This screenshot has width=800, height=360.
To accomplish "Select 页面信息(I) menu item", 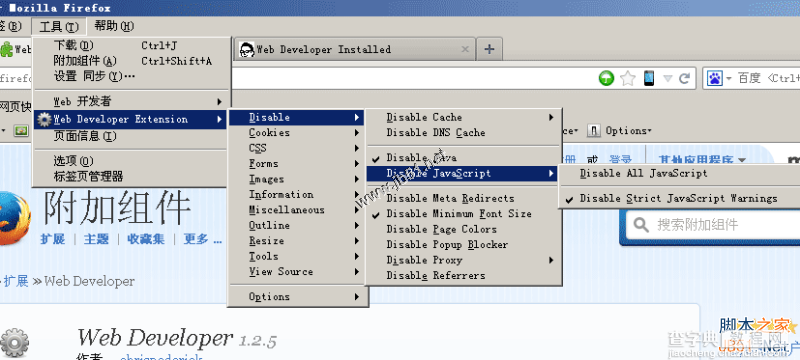I will coord(132,136).
